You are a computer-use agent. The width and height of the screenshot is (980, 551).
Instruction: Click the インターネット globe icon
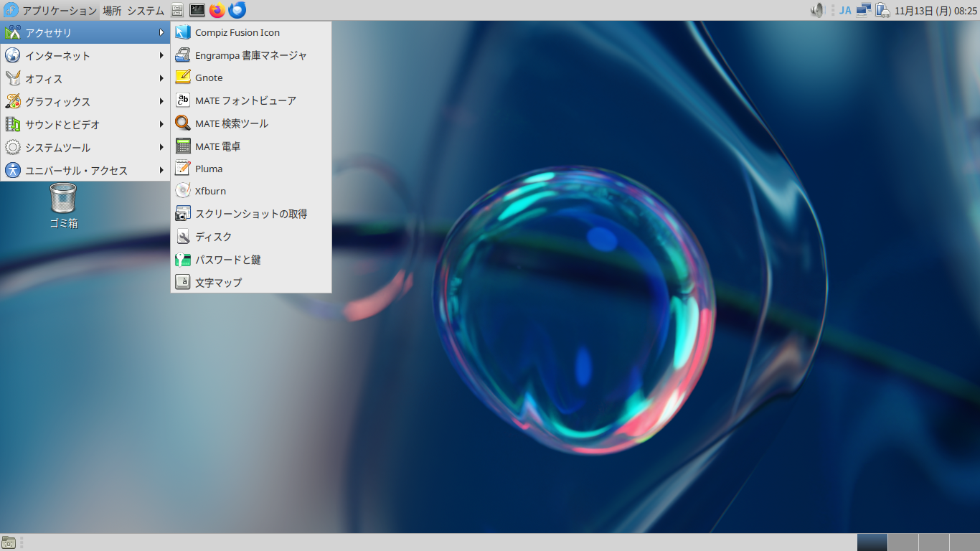[12, 55]
